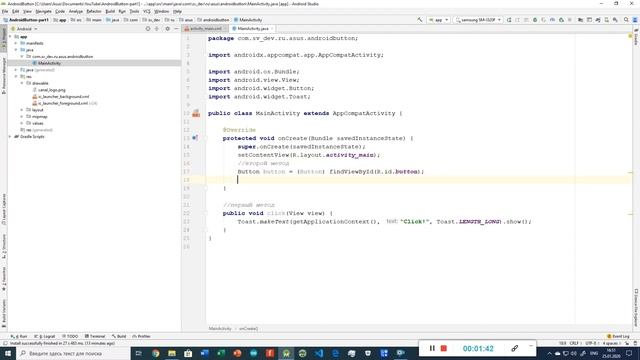Close the MainActivity.java tab
This screenshot has height=360, width=640.
pyautogui.click(x=272, y=29)
